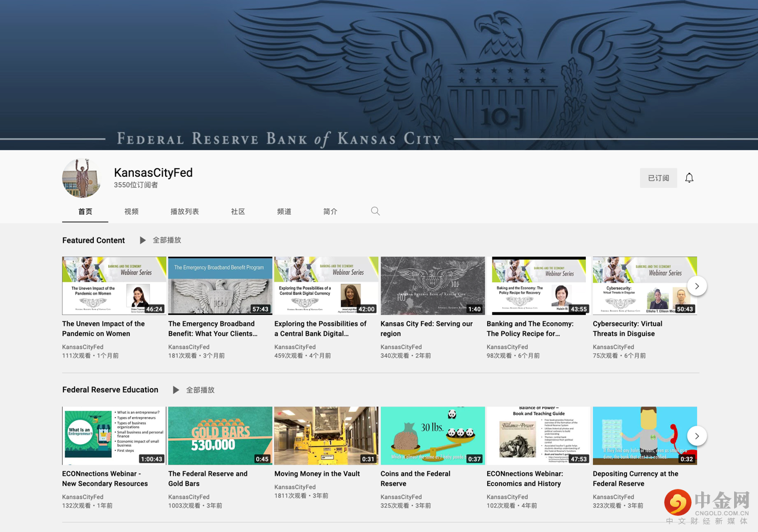Switch to the 简介 tab
The width and height of the screenshot is (758, 532).
point(330,212)
